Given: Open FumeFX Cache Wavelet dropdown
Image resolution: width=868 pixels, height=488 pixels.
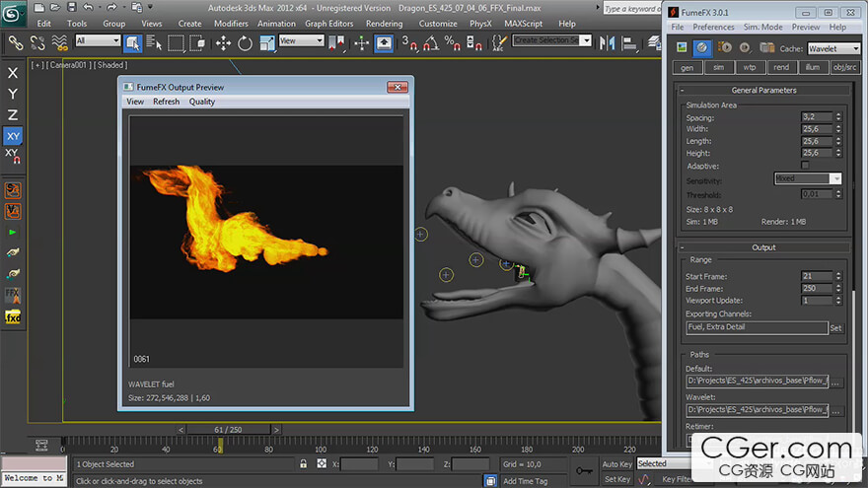Looking at the screenshot, I should [x=833, y=48].
